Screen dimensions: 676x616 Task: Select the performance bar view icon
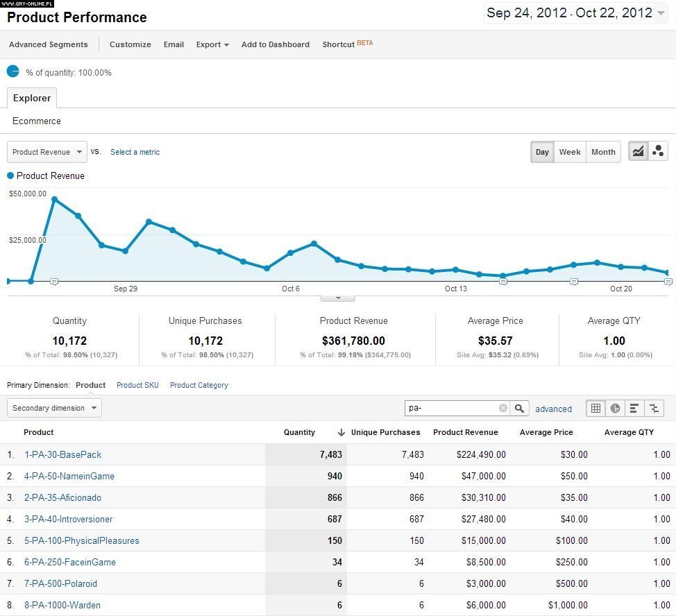[x=634, y=408]
